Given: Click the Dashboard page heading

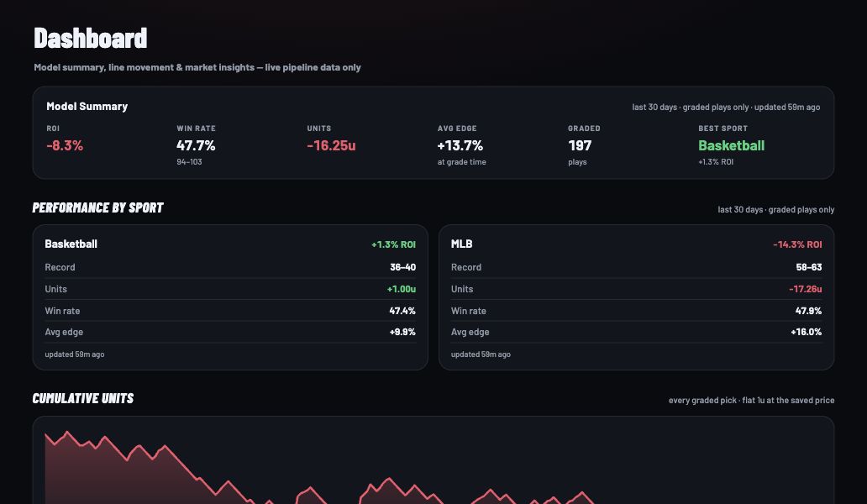Looking at the screenshot, I should (90, 39).
